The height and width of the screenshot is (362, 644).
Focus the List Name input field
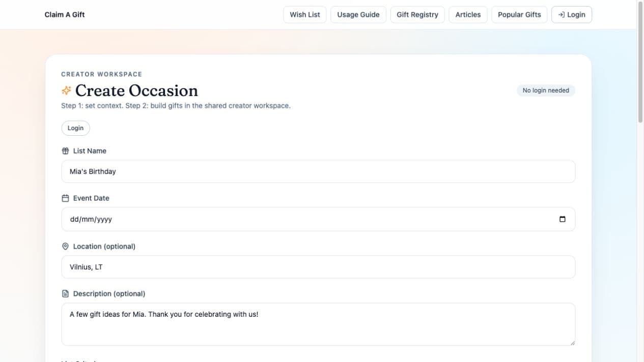click(x=318, y=171)
